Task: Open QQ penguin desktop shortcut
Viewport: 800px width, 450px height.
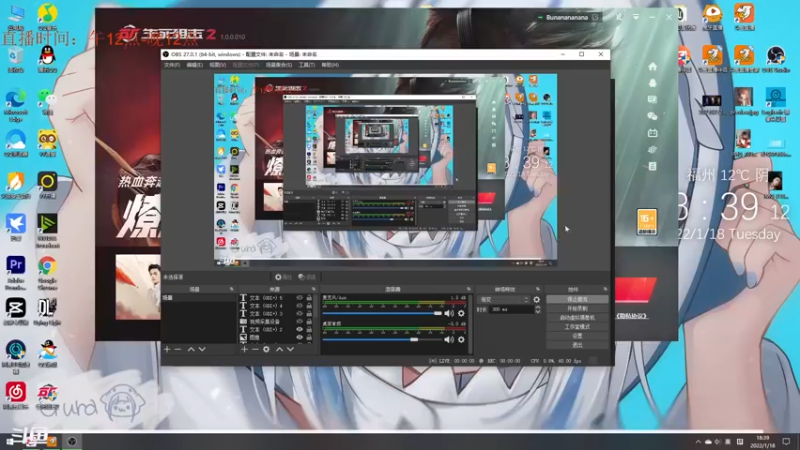Action: pyautogui.click(x=47, y=59)
